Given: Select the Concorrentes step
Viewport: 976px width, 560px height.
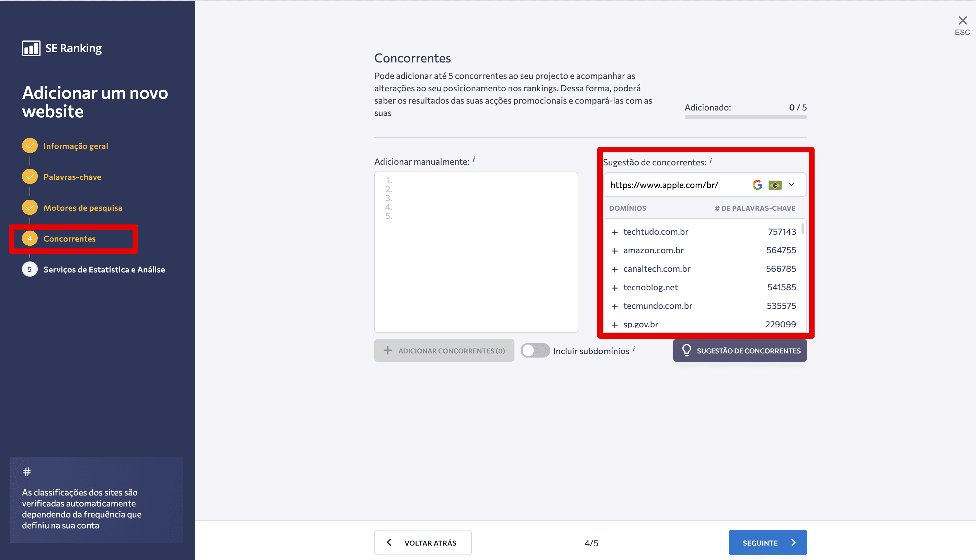Looking at the screenshot, I should pyautogui.click(x=70, y=238).
